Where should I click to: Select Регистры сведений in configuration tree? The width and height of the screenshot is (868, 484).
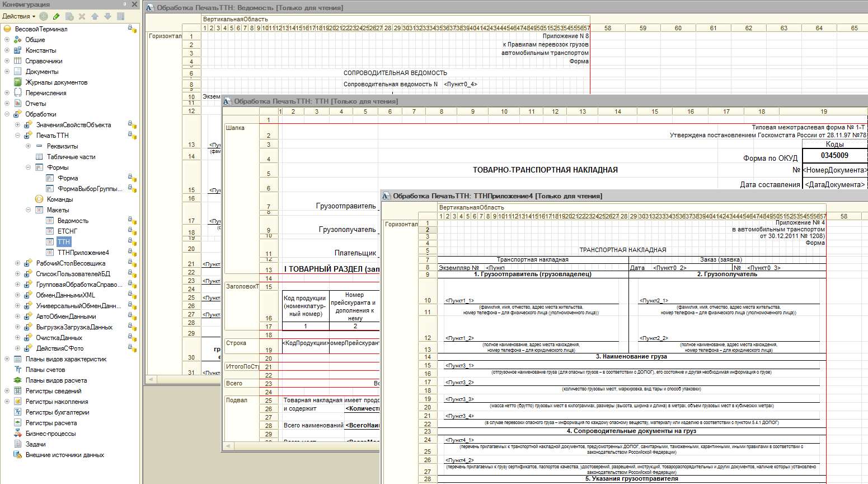point(53,391)
